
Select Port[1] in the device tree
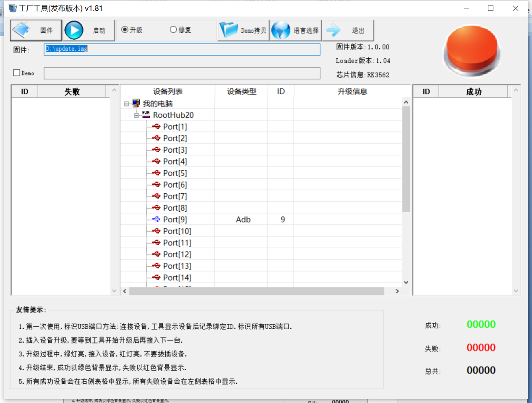175,127
